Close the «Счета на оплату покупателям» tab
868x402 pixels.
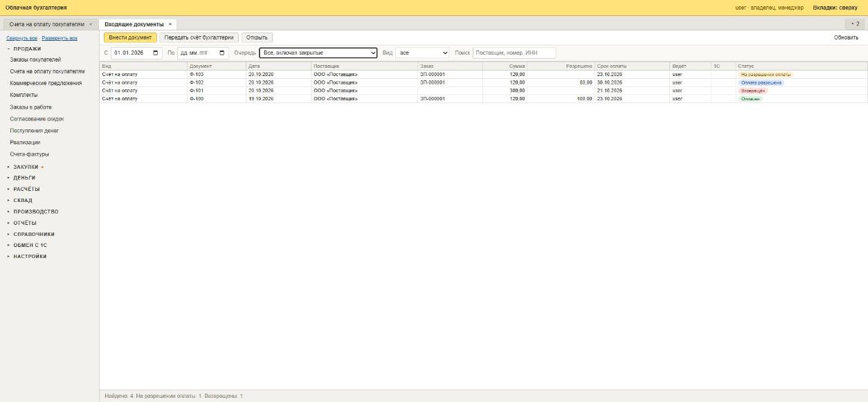click(x=91, y=24)
